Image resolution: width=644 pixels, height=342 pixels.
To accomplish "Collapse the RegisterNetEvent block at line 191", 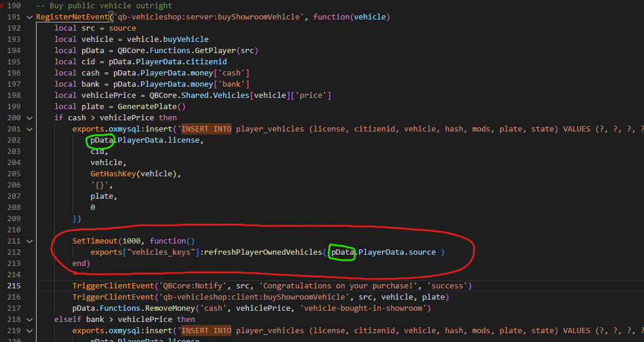I will pyautogui.click(x=30, y=17).
